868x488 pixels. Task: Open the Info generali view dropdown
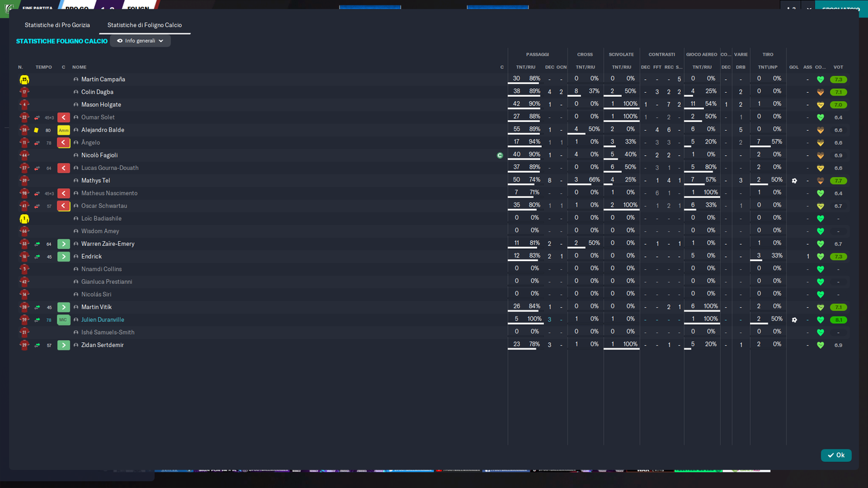140,41
